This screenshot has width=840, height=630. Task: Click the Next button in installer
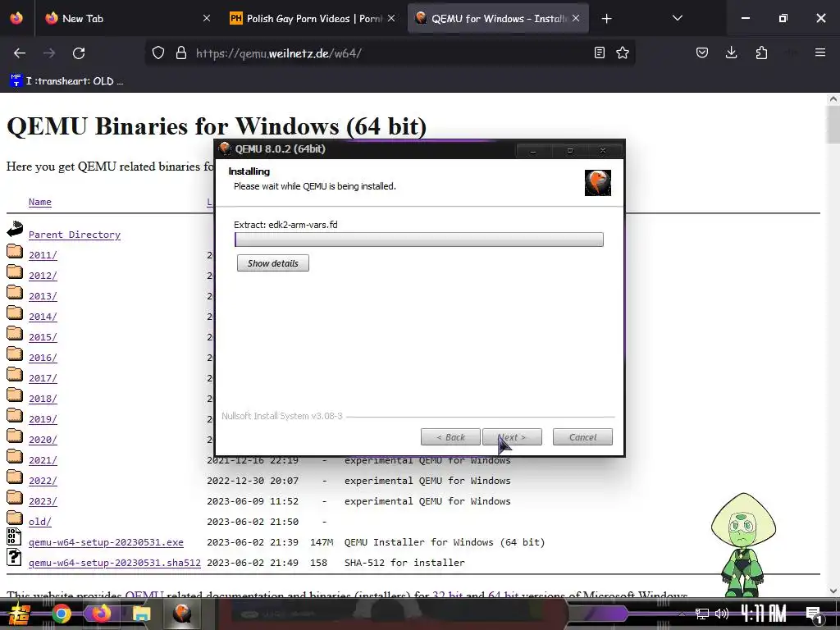coord(512,437)
